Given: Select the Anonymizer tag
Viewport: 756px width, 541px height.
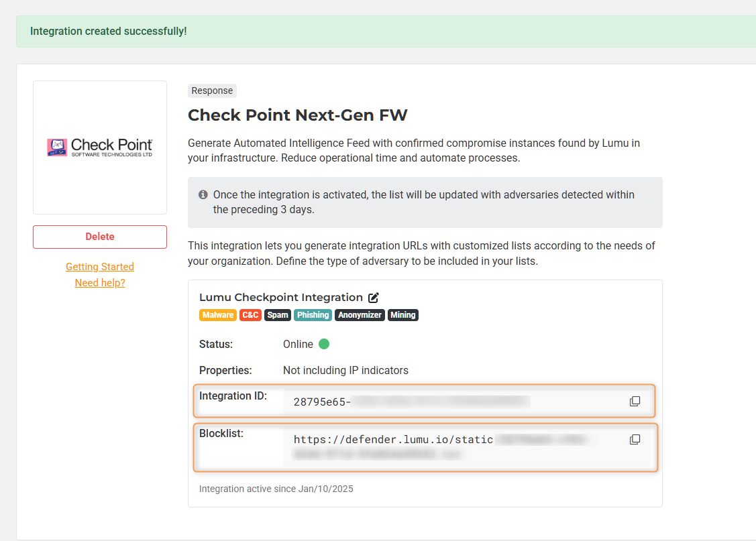Looking at the screenshot, I should [360, 315].
